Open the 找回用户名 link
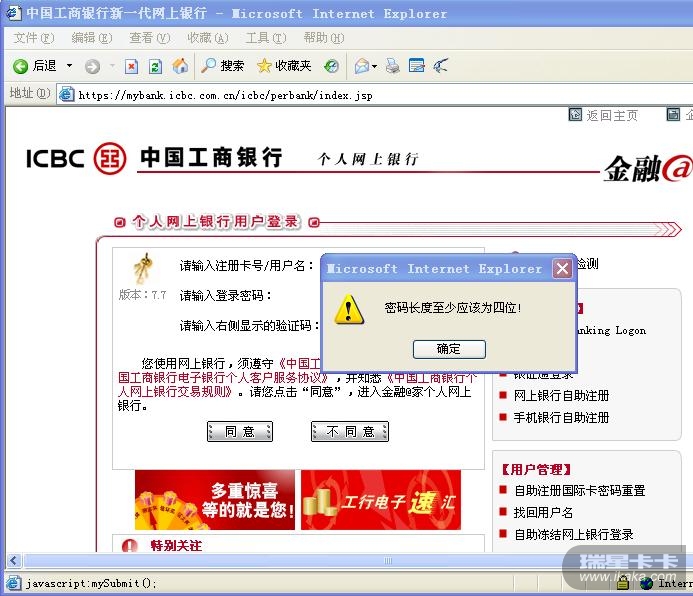Screen dimensions: 693x596 coord(543,512)
